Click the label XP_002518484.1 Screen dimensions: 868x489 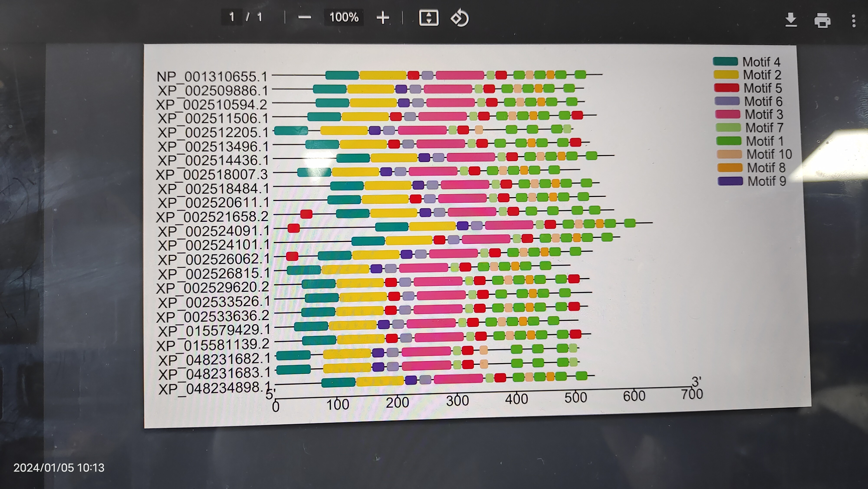coord(214,189)
